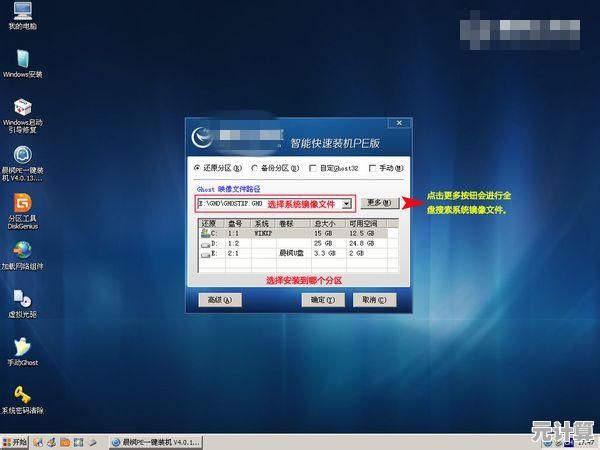This screenshot has width=600, height=450.
Task: Select the 备份分区 radio button
Action: click(x=256, y=168)
